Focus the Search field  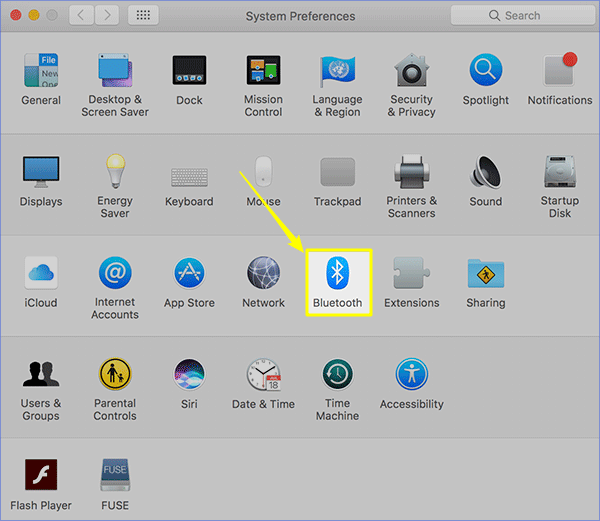(523, 15)
